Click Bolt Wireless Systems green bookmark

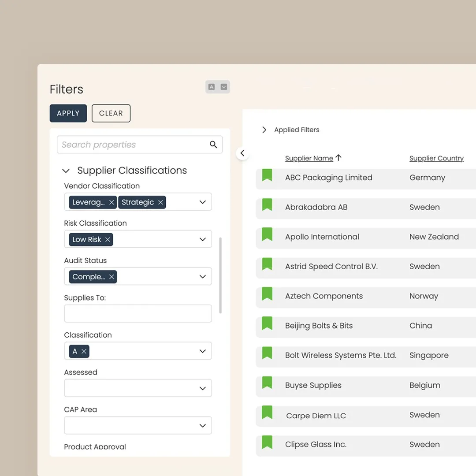point(267,353)
